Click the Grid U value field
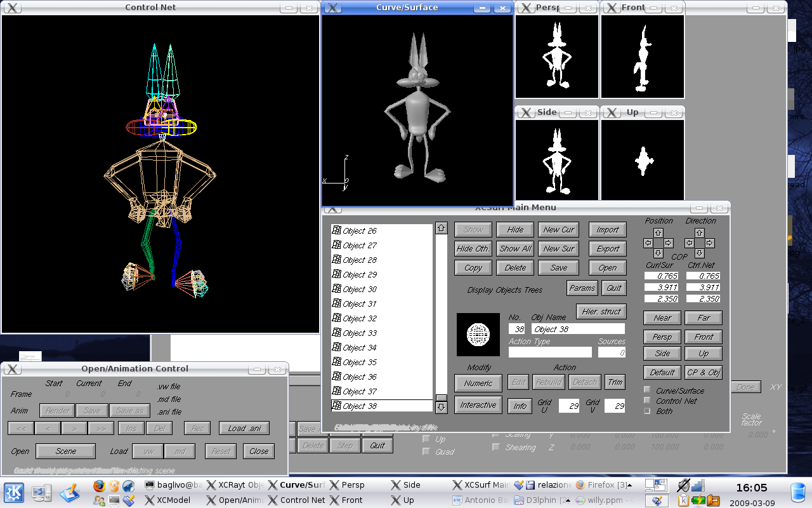 point(569,406)
